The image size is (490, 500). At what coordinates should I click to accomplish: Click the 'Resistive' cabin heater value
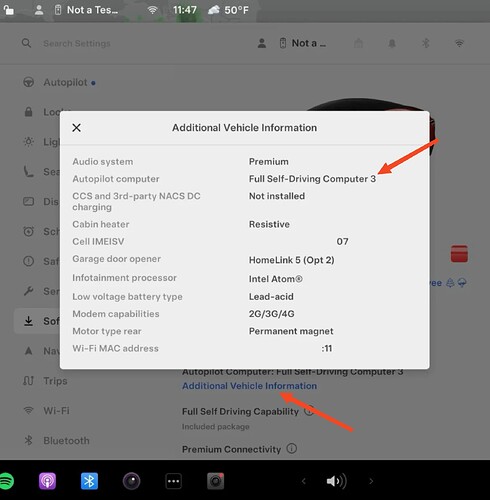point(269,224)
